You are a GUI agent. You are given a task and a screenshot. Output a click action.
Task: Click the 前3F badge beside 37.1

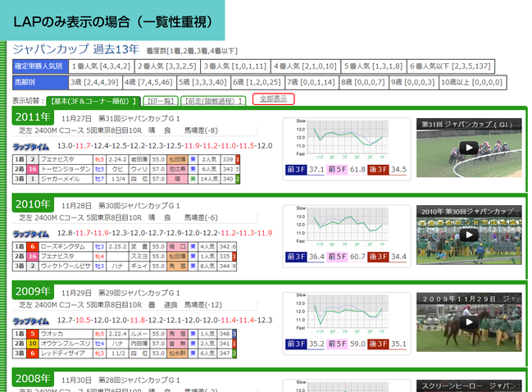tap(296, 170)
